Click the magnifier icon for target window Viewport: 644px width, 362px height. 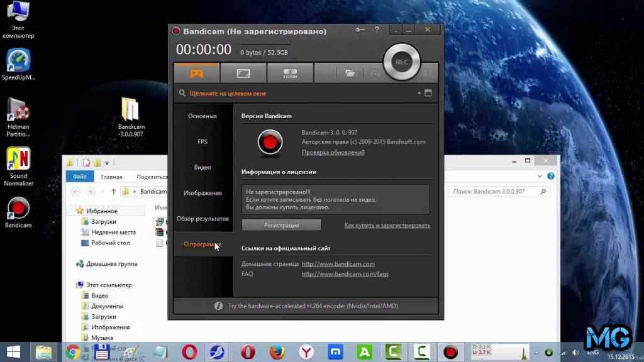182,93
